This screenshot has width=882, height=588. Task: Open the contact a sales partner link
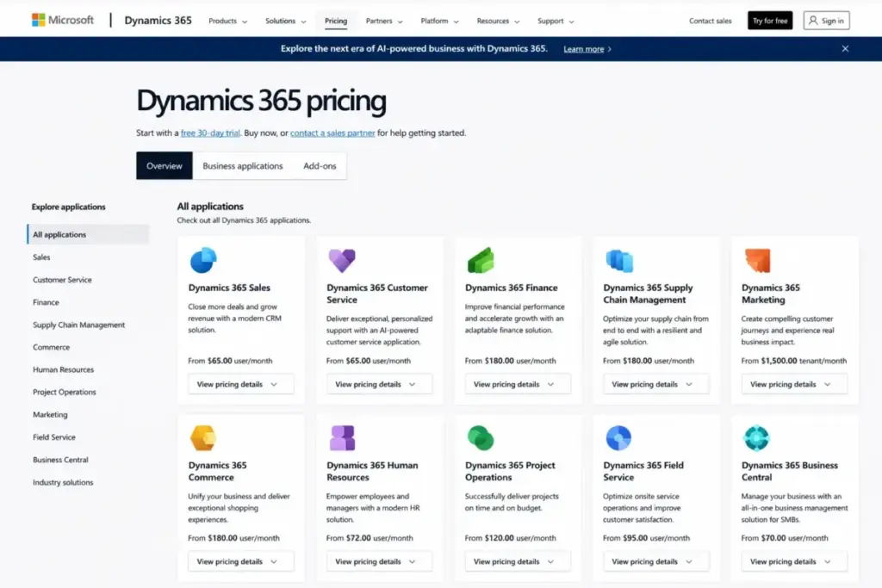click(x=332, y=133)
